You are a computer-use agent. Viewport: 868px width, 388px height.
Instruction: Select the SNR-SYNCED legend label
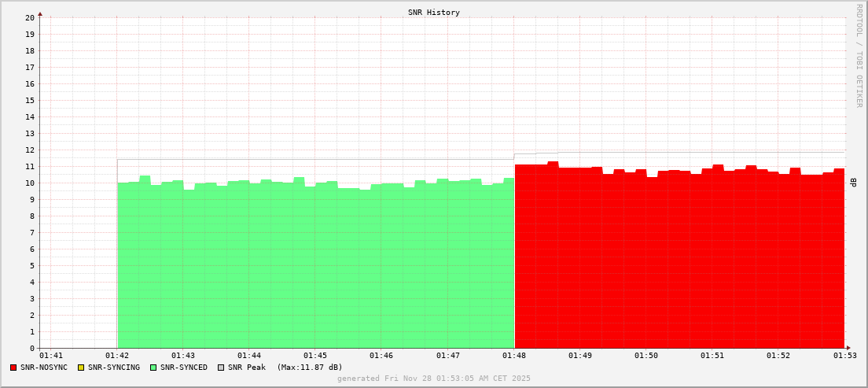(184, 368)
